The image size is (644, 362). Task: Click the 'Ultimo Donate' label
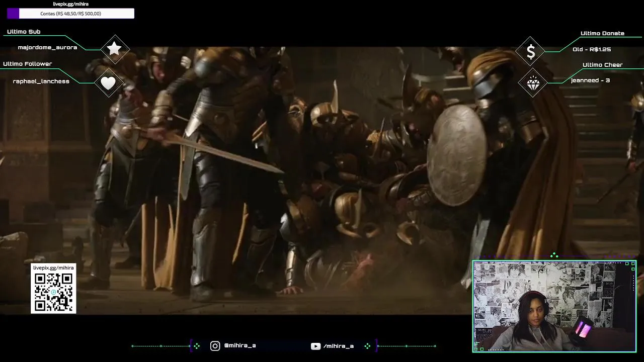pyautogui.click(x=602, y=33)
